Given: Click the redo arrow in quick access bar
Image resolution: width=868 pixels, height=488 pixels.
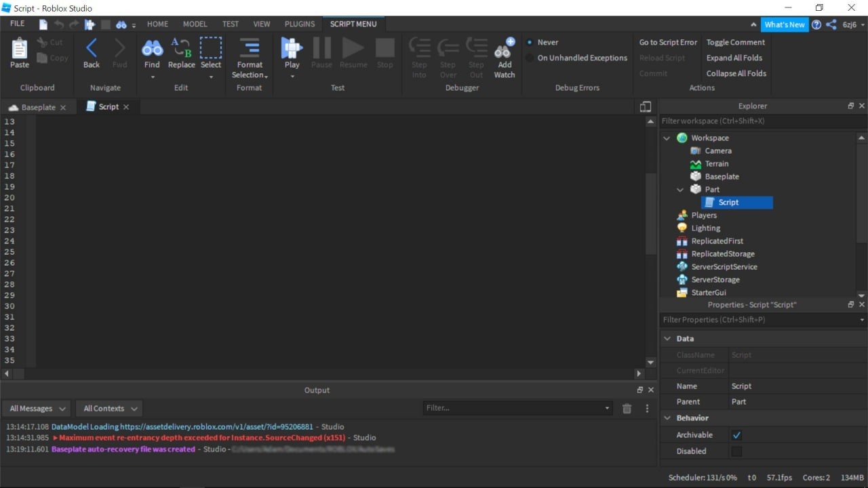Looking at the screenshot, I should (x=74, y=24).
